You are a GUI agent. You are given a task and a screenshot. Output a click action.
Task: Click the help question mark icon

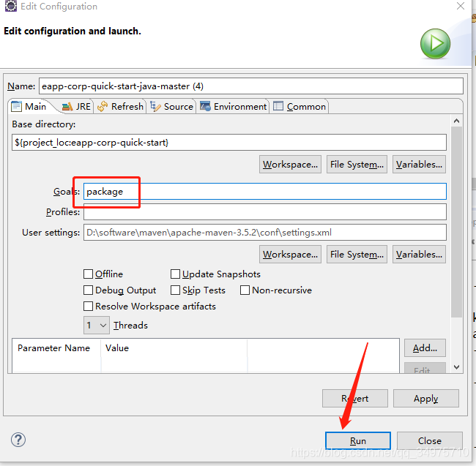(18, 440)
